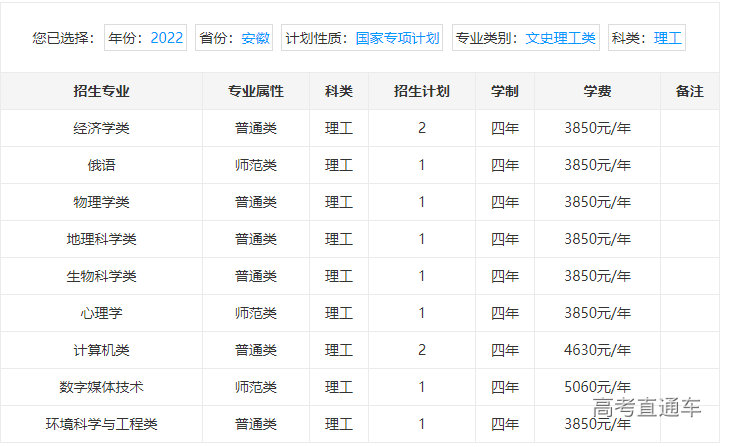The image size is (730, 447).
Task: Select the 心理学 major entry
Action: tap(101, 313)
